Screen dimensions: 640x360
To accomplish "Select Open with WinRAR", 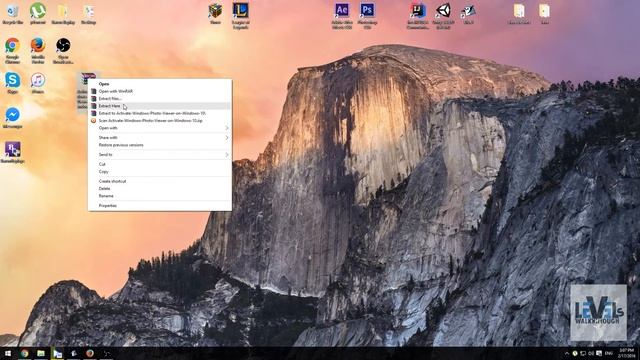I will (160, 91).
